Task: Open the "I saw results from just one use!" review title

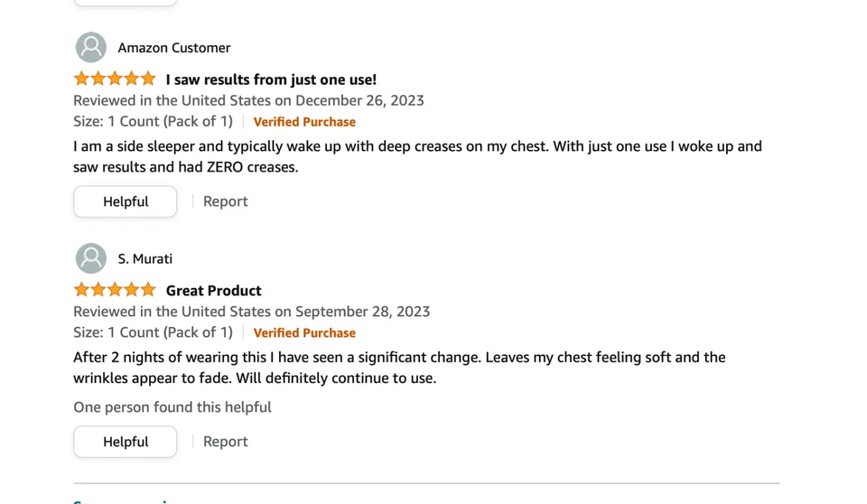Action: click(x=271, y=79)
